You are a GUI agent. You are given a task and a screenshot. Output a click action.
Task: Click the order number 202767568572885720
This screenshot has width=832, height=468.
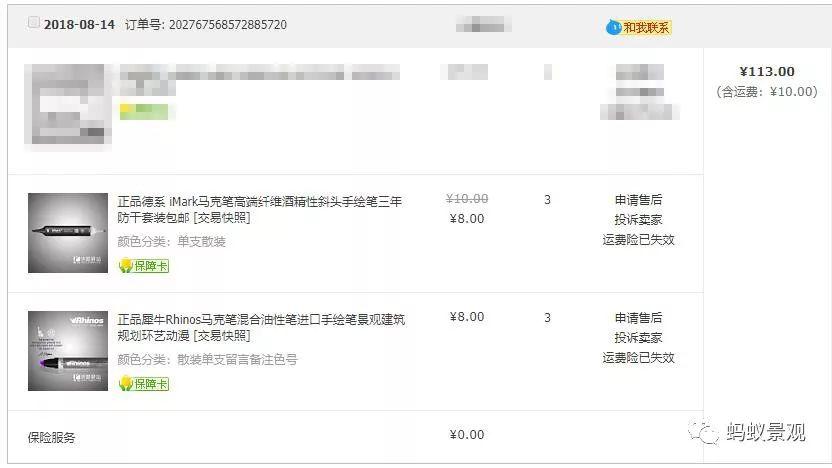tap(228, 25)
